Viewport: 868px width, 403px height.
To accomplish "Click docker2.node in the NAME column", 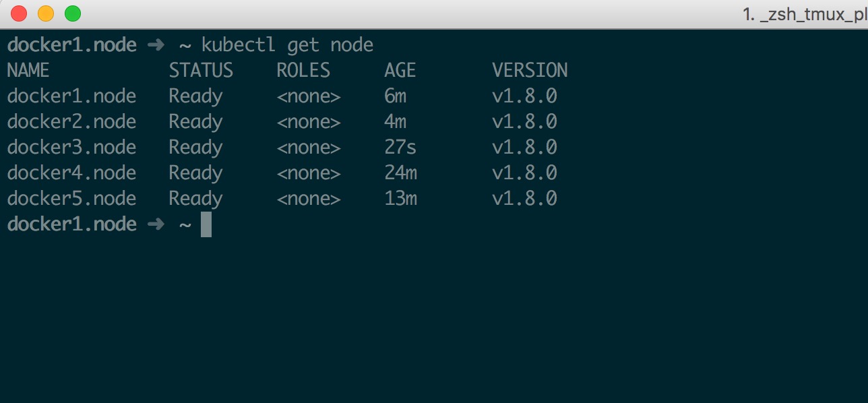I will 71,122.
